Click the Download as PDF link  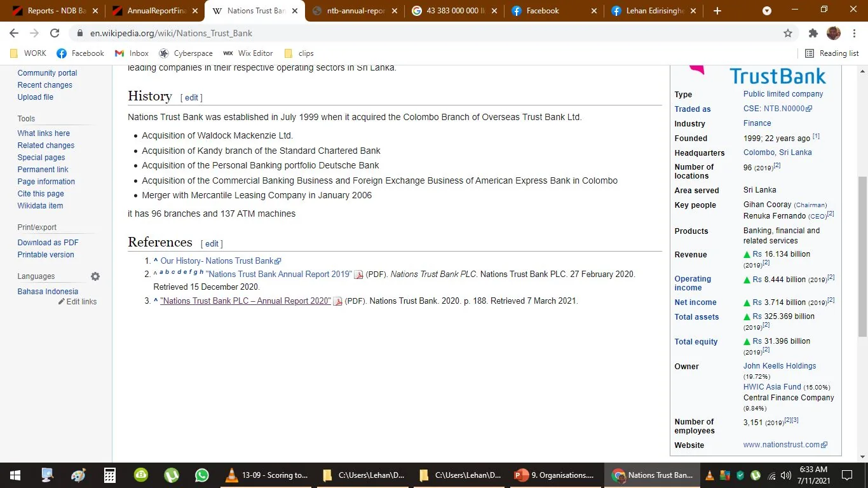(48, 243)
